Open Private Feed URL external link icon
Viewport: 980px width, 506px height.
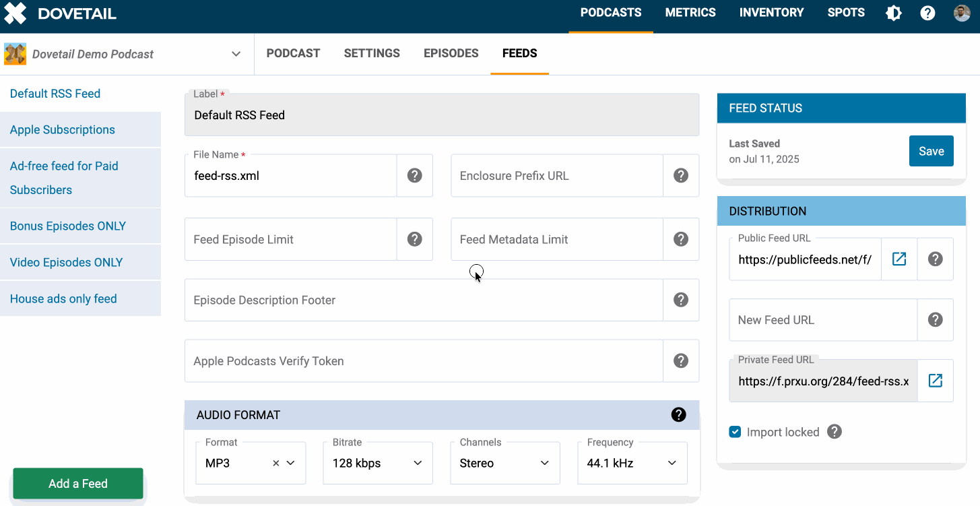click(x=935, y=381)
